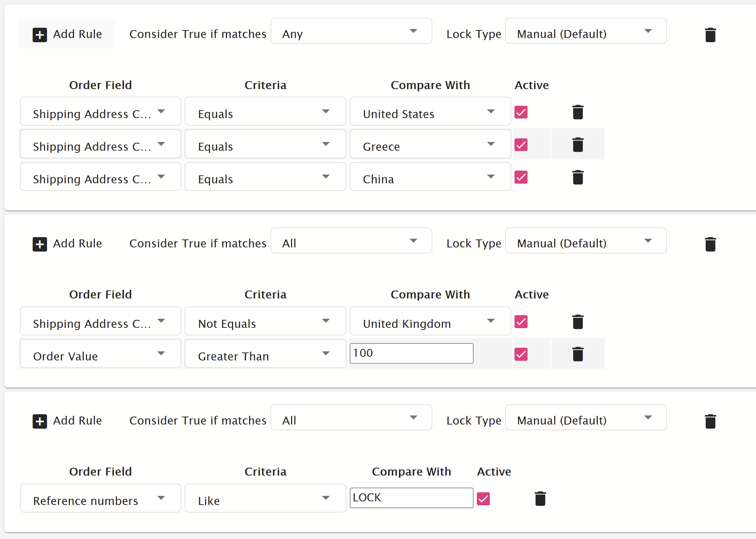Viewport: 756px width, 539px height.
Task: Open China Compare With dropdown
Action: point(430,176)
